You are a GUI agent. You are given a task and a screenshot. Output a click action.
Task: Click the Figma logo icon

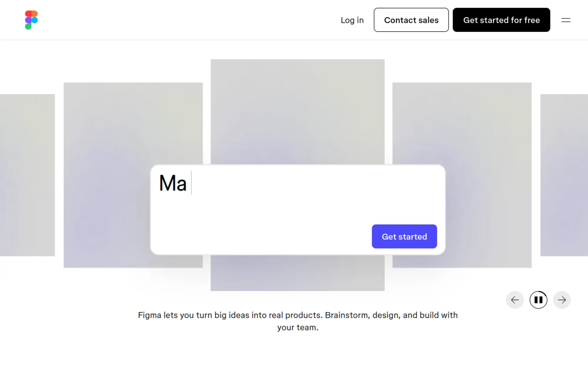click(31, 20)
